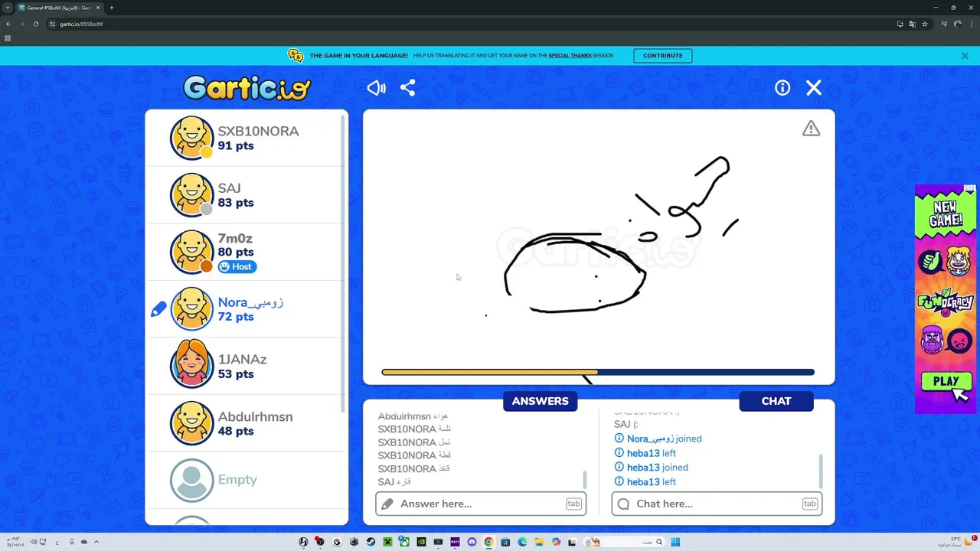Click the tab hint in answer field
980x551 pixels.
pos(573,504)
